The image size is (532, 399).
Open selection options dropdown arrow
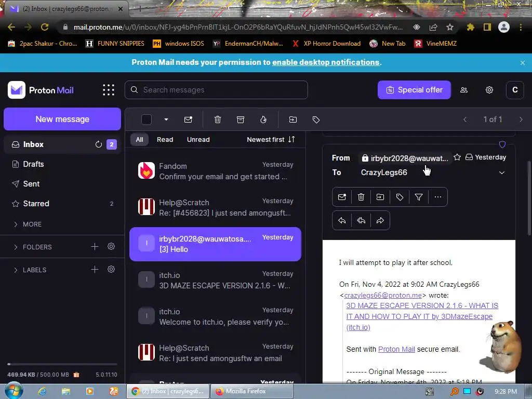166,119
